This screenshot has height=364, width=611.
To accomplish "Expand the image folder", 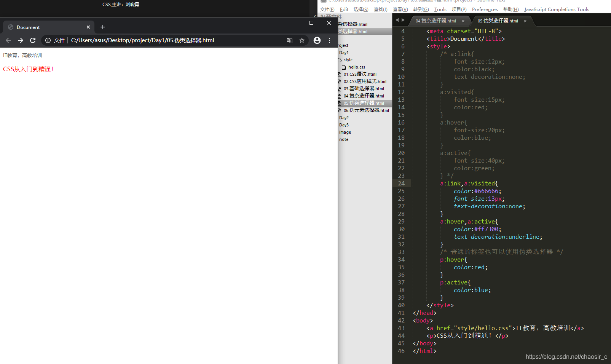I will pyautogui.click(x=345, y=132).
